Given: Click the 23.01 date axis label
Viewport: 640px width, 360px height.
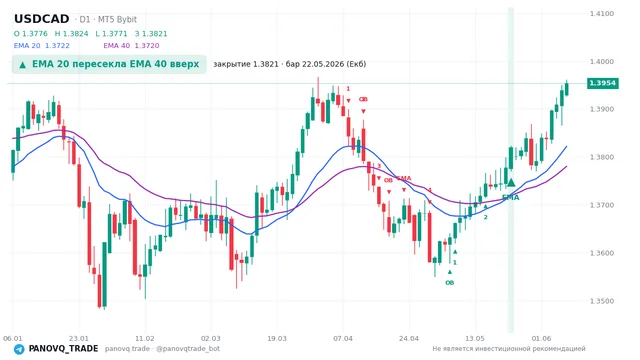Looking at the screenshot, I should pyautogui.click(x=79, y=338).
